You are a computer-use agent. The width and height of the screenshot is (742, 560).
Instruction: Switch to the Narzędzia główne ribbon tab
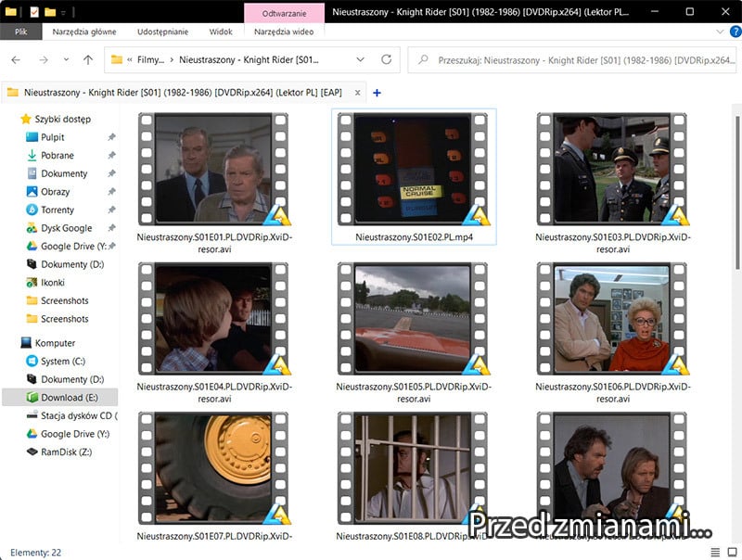pyautogui.click(x=84, y=32)
